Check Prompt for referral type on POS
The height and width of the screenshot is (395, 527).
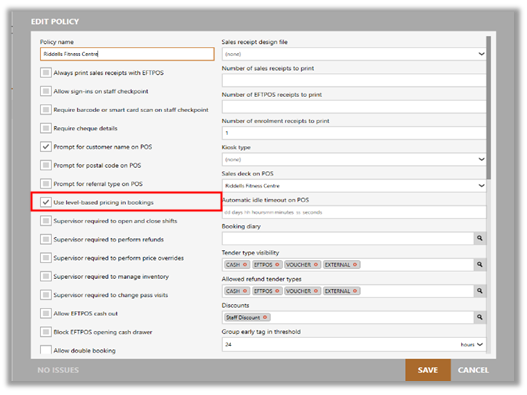46,184
